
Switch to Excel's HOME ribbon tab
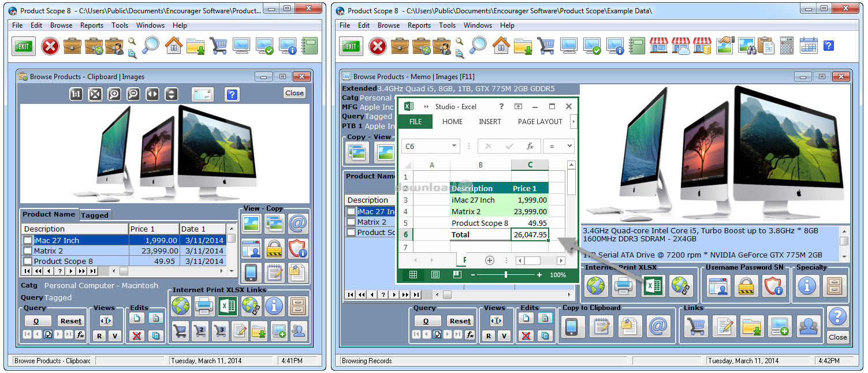tap(452, 122)
